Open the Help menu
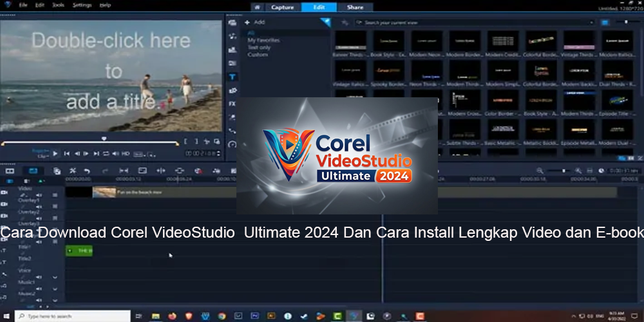644x322 pixels. coord(105,5)
